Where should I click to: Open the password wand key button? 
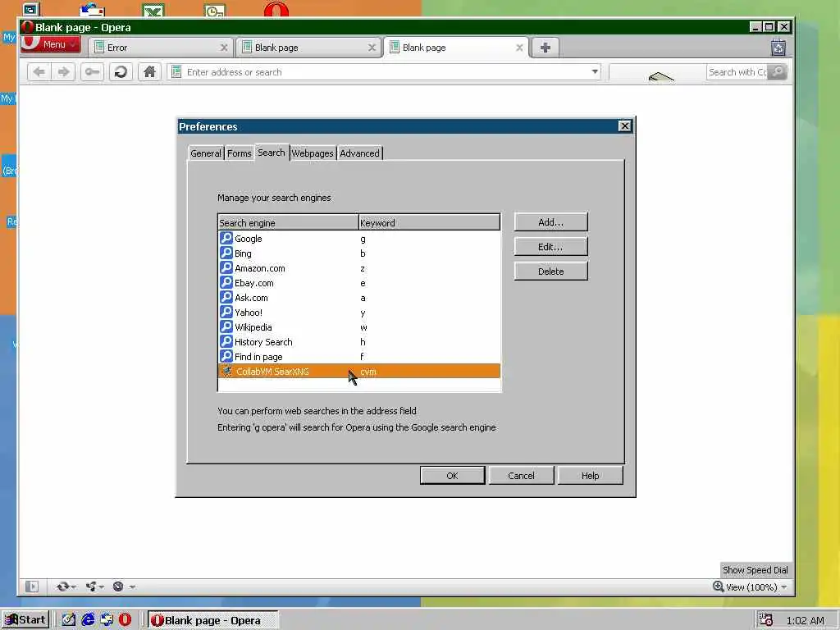[x=92, y=72]
